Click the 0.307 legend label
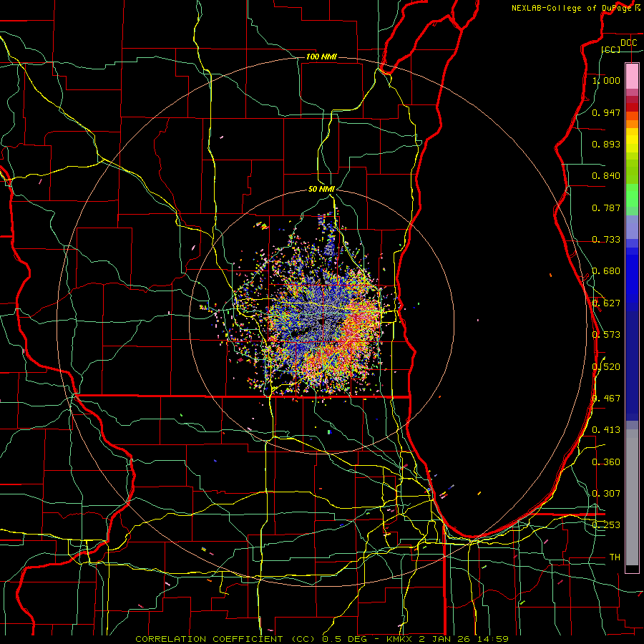 click(x=606, y=493)
